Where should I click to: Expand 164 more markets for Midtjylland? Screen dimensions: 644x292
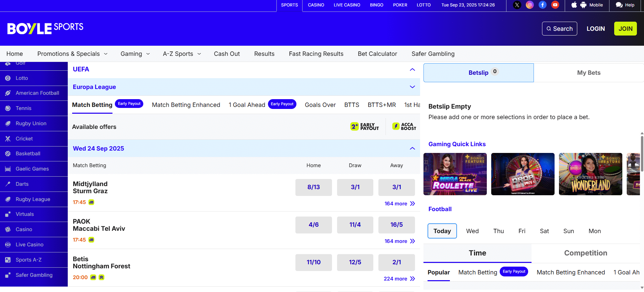[400, 204]
